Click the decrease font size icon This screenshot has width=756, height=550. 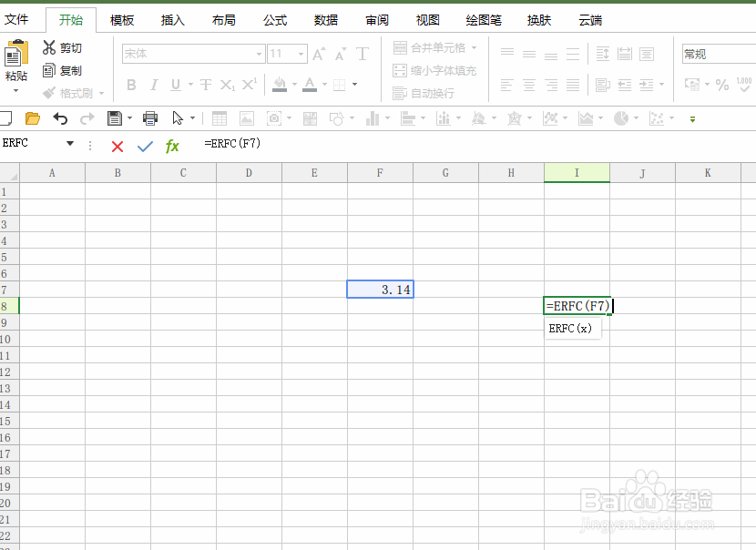point(341,54)
